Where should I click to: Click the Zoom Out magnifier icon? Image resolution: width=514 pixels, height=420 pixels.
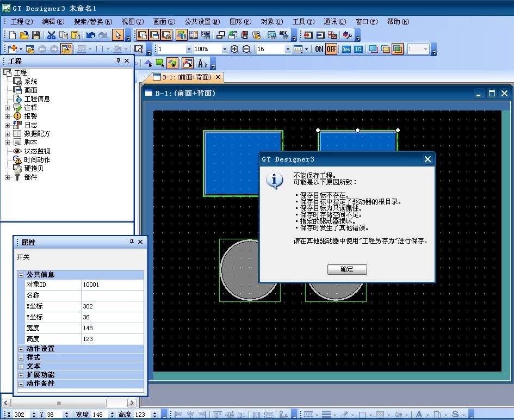[246, 49]
